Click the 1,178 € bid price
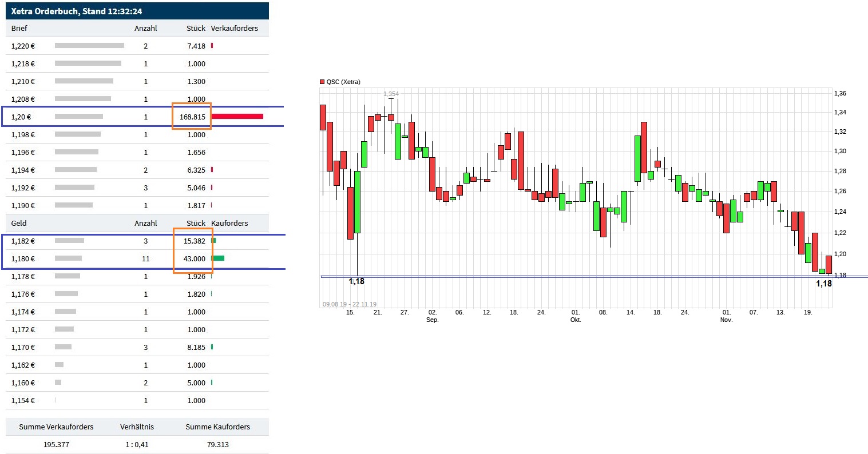The width and height of the screenshot is (868, 454). (23, 276)
